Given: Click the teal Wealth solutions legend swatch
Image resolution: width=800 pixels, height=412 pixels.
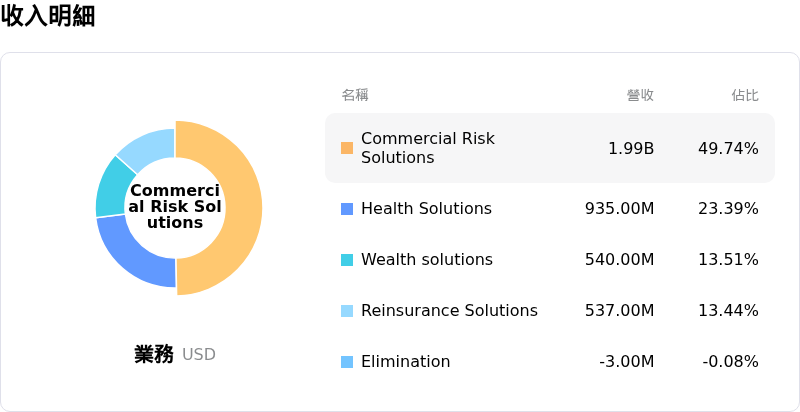Looking at the screenshot, I should (347, 260).
